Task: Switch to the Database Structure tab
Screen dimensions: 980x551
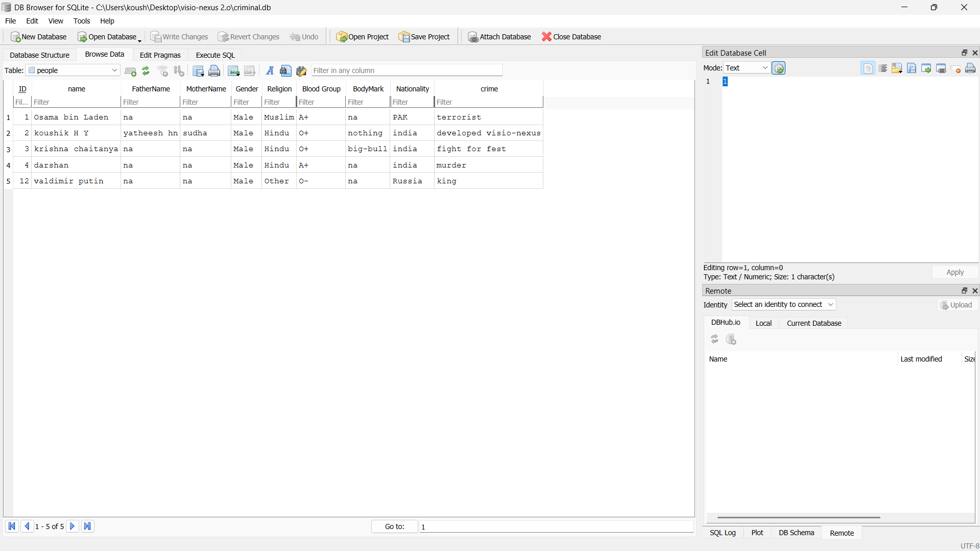Action: click(39, 55)
